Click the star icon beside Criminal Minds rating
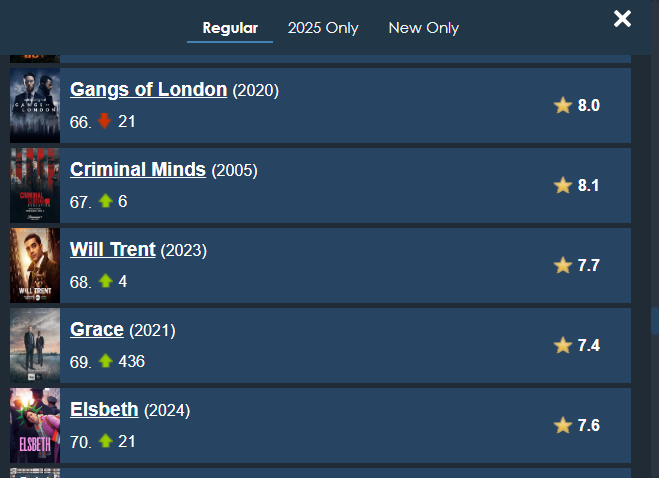The height and width of the screenshot is (478, 659). point(563,185)
